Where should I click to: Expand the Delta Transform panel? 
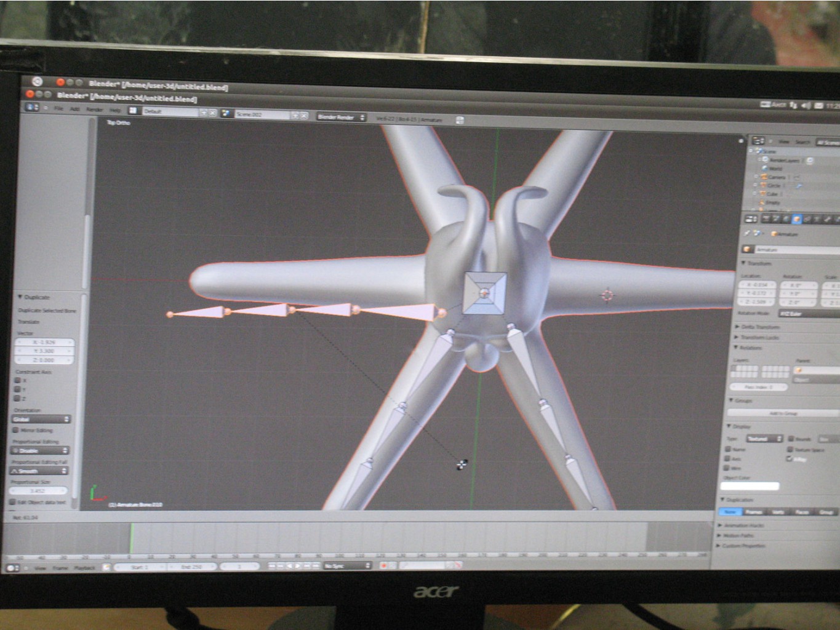(x=738, y=327)
